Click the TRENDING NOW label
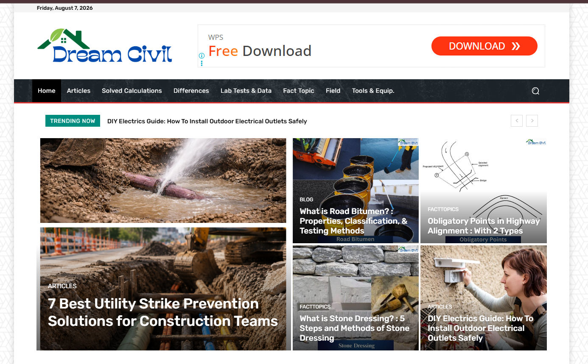Viewport: 588px width, 364px height. pos(73,121)
